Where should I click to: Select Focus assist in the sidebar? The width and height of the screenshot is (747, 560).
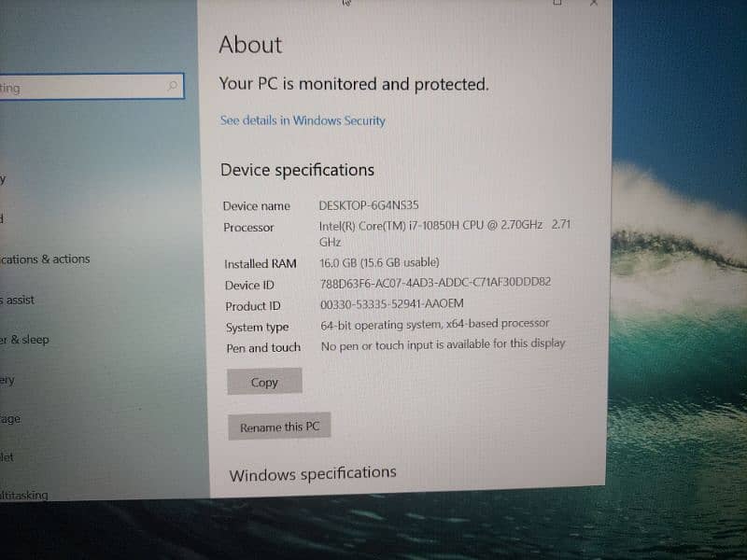pos(19,300)
